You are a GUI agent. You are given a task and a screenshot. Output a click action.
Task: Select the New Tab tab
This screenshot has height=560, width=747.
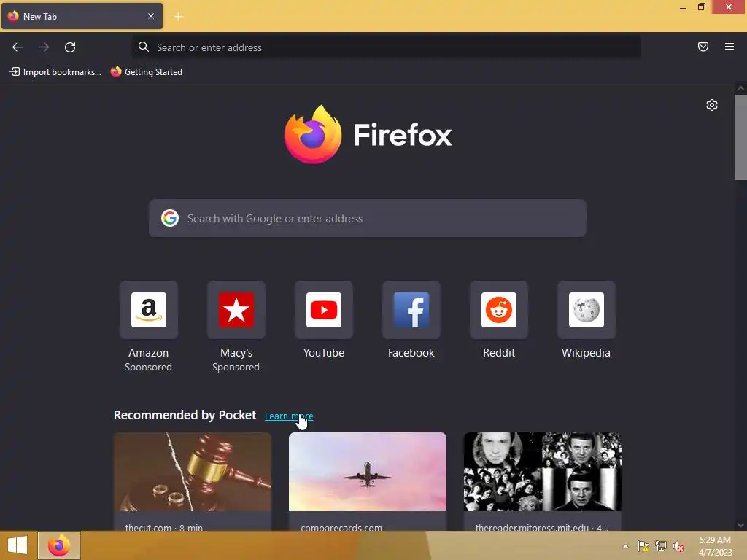[x=82, y=16]
